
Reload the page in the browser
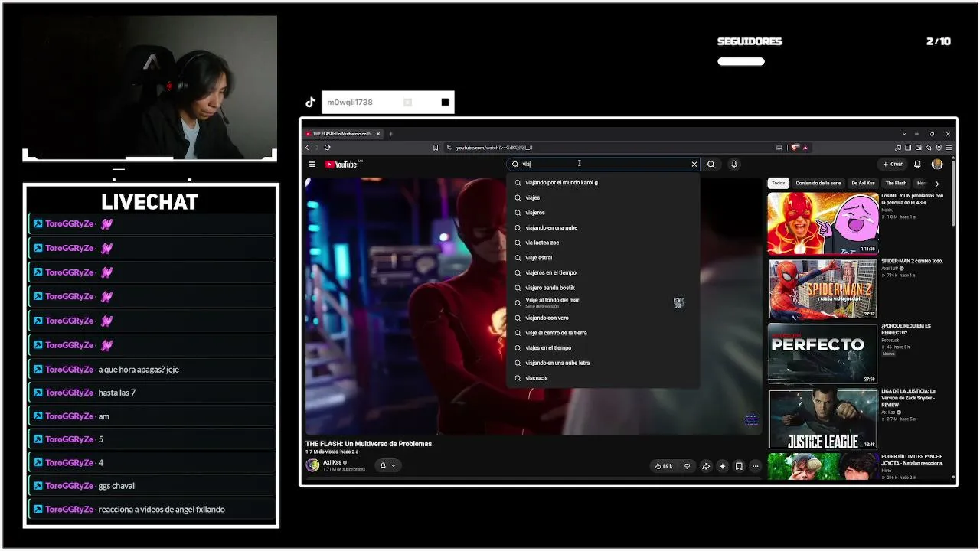click(328, 148)
